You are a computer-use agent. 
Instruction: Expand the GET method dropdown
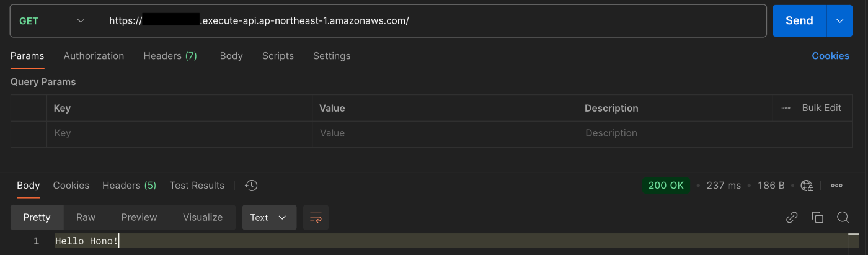tap(53, 21)
